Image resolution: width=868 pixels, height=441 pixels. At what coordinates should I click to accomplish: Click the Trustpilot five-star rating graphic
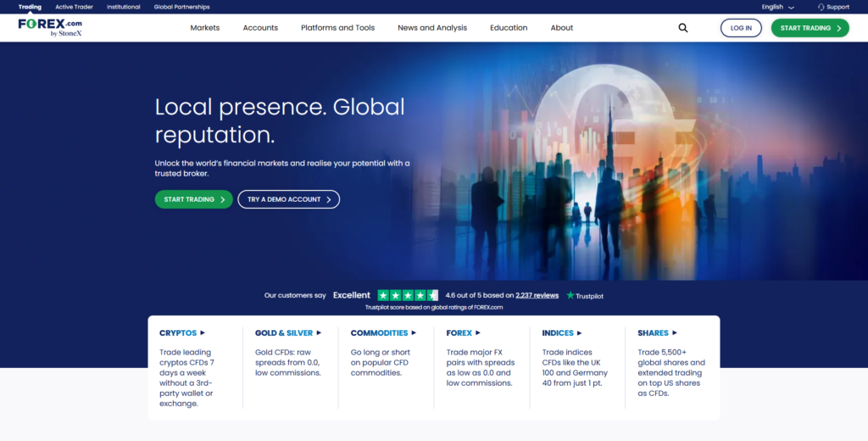408,295
